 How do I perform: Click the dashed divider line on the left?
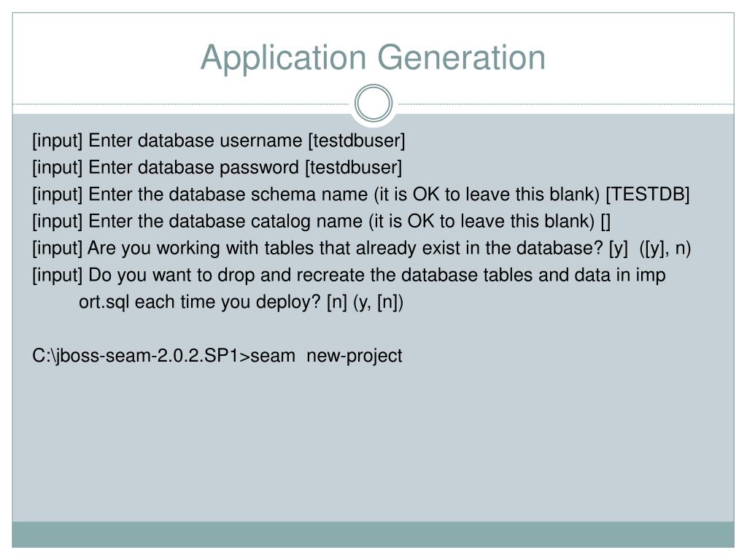[181, 104]
